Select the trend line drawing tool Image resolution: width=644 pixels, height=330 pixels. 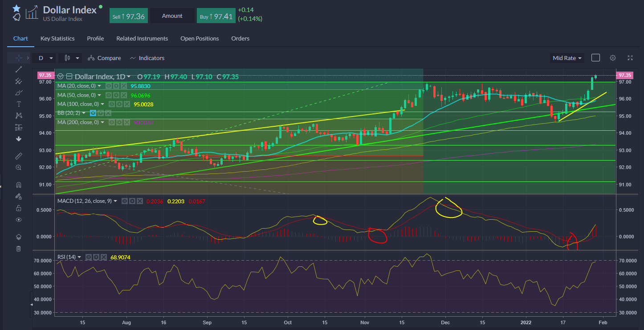coord(18,69)
